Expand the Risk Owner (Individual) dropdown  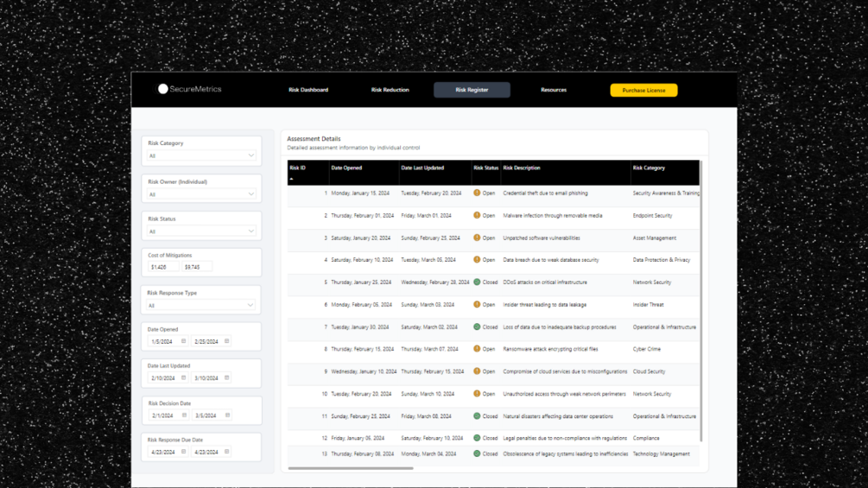pos(201,194)
